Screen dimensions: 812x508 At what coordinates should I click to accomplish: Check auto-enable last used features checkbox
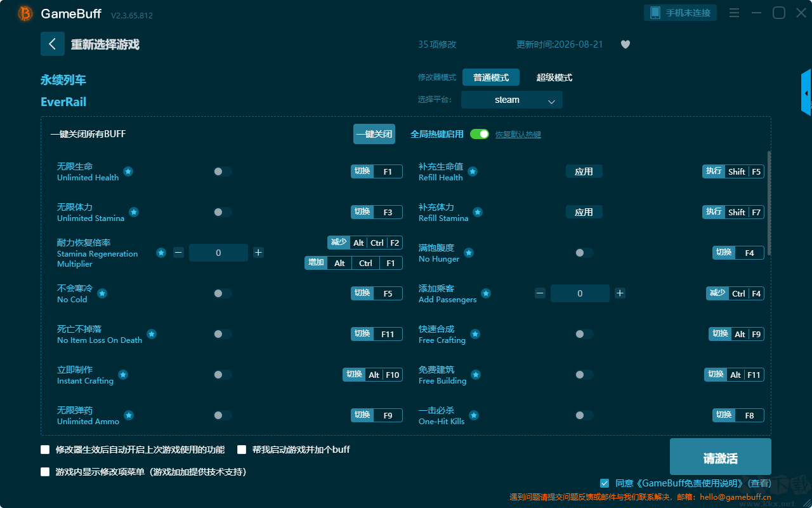coord(45,450)
